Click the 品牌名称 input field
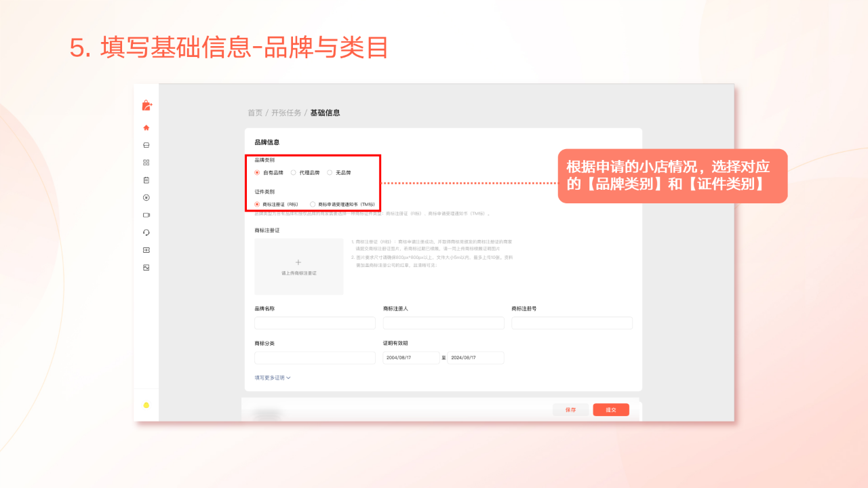 click(315, 323)
